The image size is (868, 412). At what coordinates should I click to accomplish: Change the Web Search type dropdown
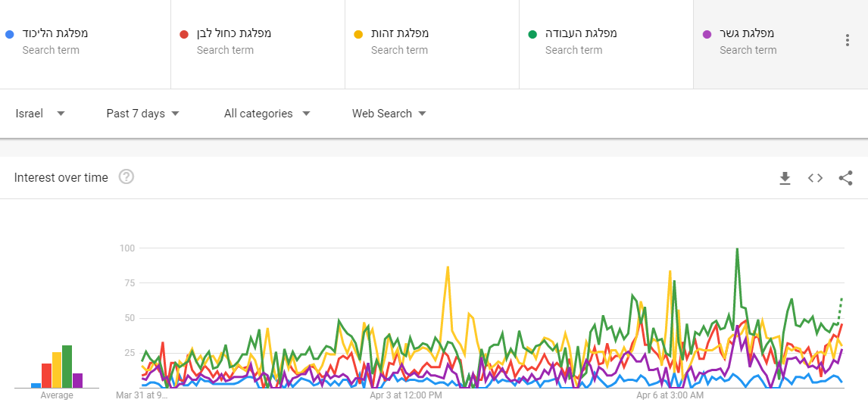389,114
